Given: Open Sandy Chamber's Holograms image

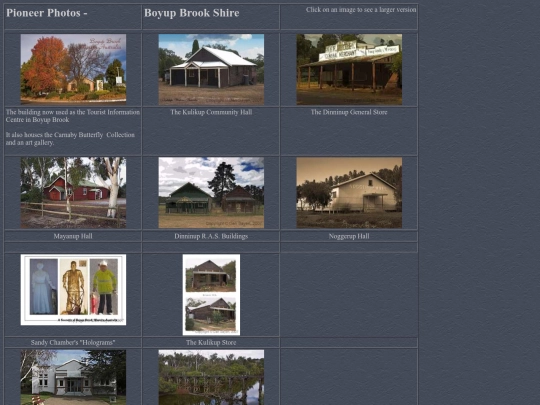Looking at the screenshot, I should point(73,290).
